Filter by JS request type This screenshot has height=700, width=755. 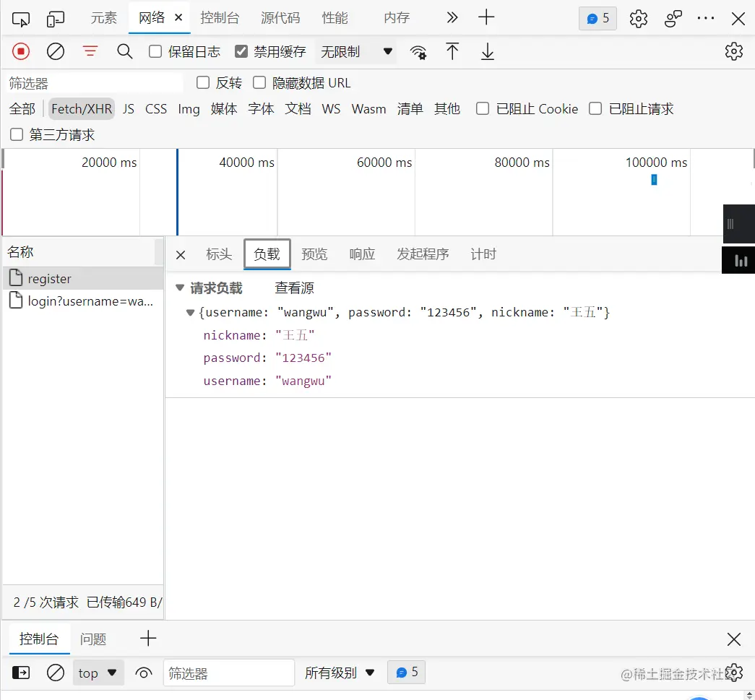128,109
